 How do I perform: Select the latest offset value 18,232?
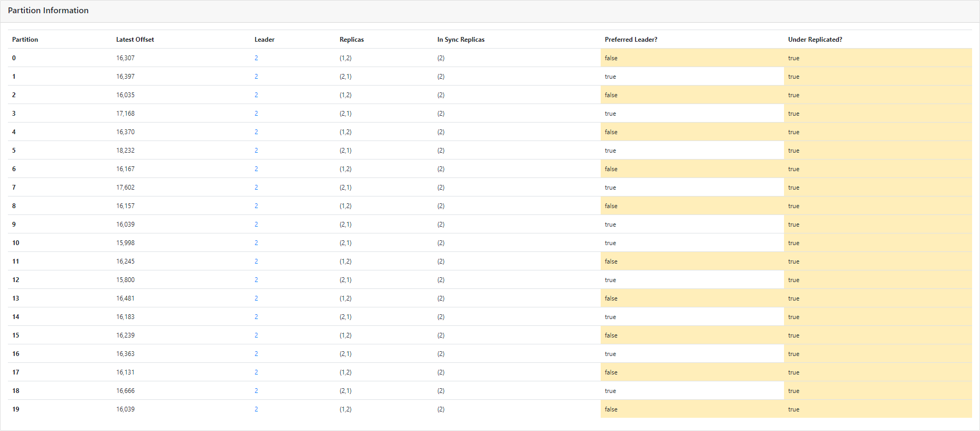point(125,151)
